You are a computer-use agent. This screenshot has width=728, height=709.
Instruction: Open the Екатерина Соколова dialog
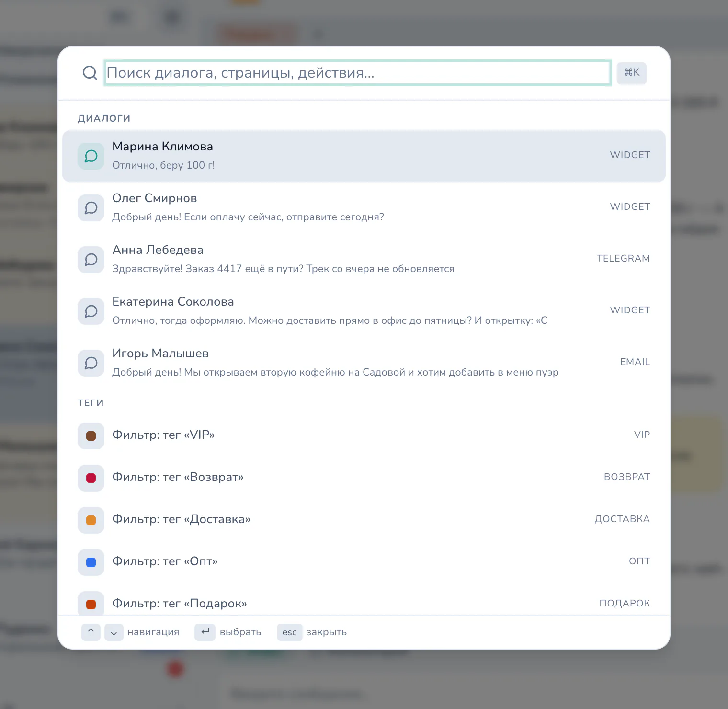pos(364,311)
